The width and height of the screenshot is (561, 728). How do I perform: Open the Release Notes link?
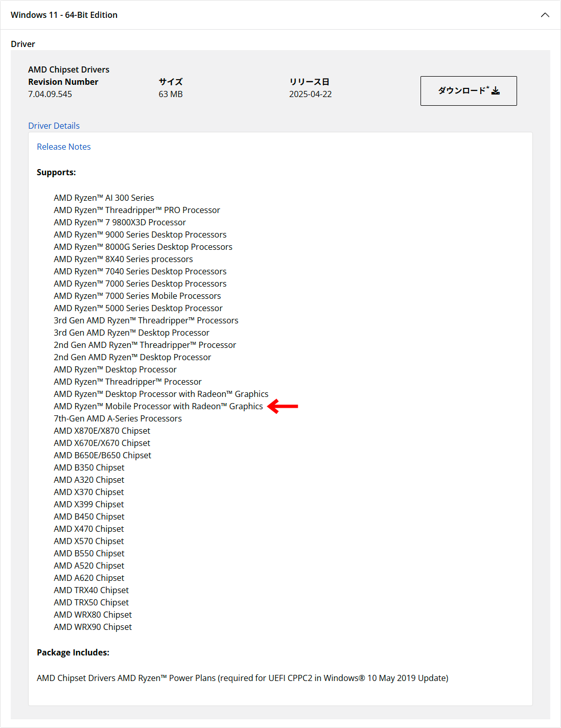tap(64, 147)
